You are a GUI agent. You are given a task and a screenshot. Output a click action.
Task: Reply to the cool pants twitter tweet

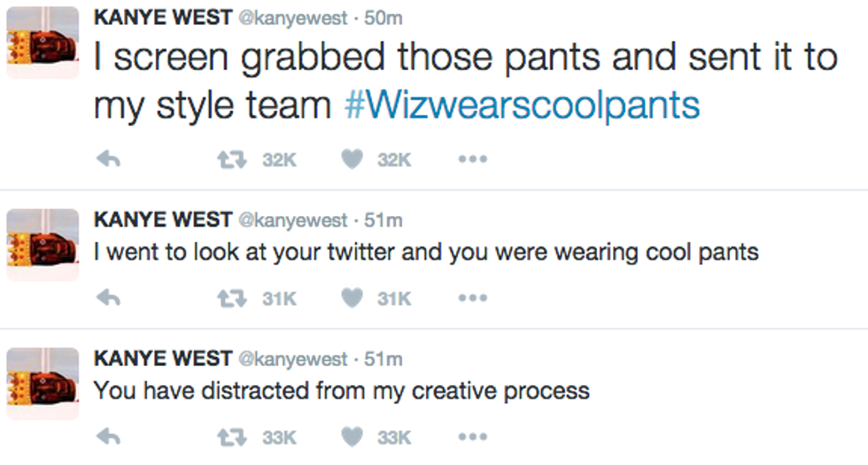107,298
